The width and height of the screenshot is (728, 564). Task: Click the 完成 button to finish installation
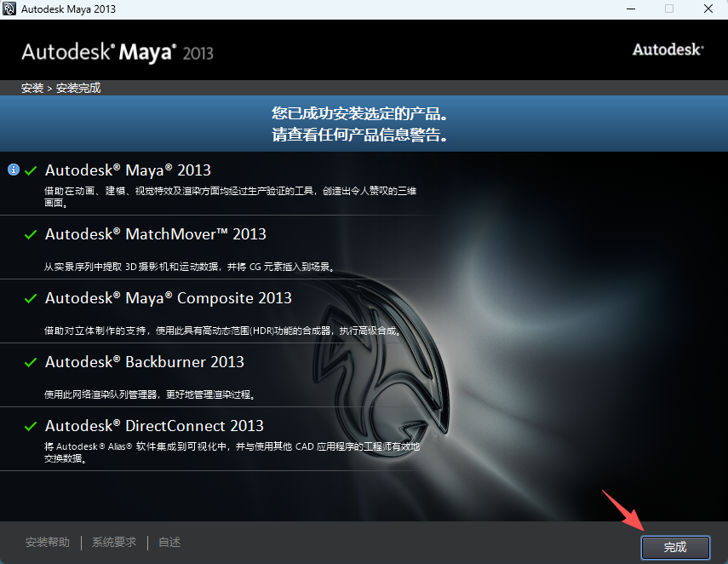click(x=675, y=548)
